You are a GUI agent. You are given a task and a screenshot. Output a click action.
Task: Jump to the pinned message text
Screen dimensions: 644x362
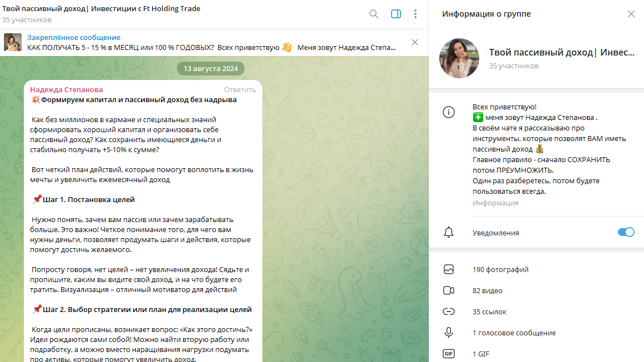(x=211, y=48)
